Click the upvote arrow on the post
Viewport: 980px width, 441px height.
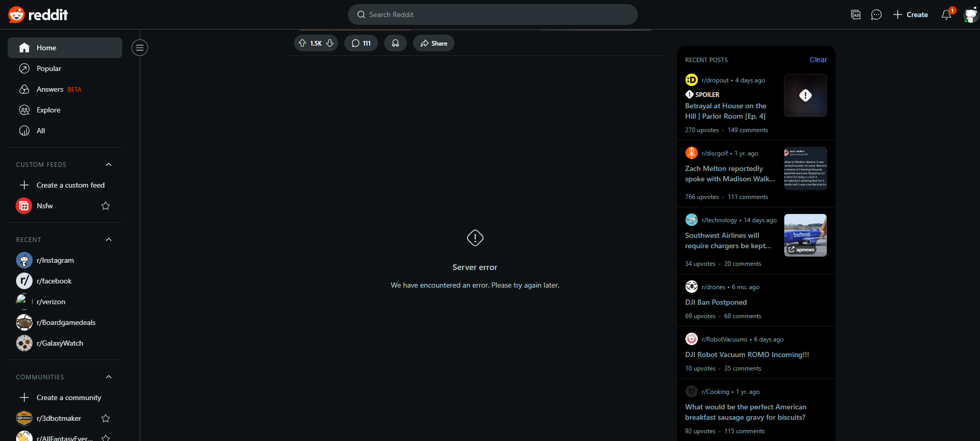pyautogui.click(x=302, y=43)
